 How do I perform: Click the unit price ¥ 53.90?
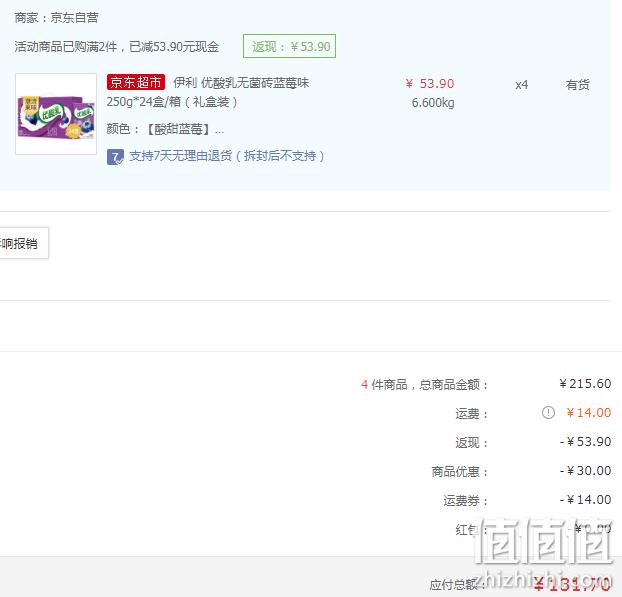pos(430,84)
